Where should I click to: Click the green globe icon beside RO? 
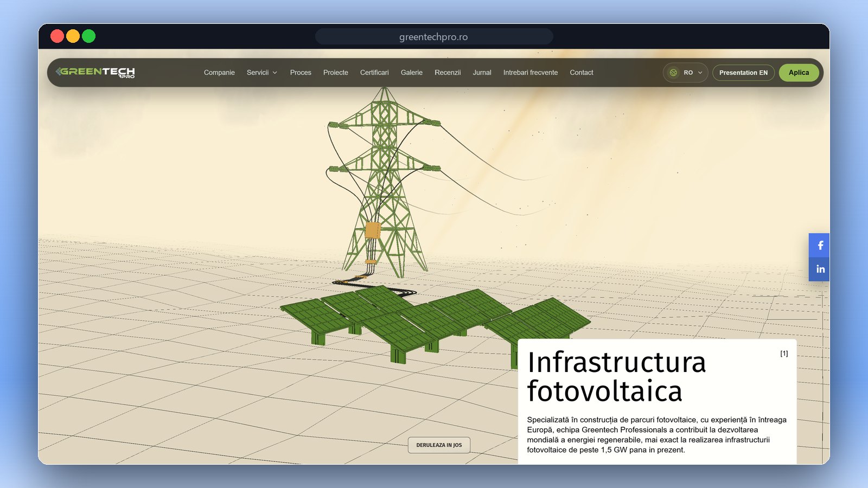(673, 73)
